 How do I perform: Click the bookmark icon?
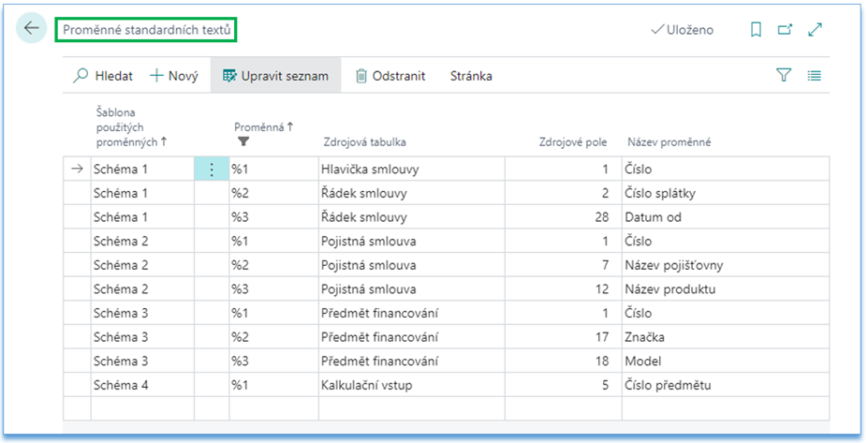[756, 30]
